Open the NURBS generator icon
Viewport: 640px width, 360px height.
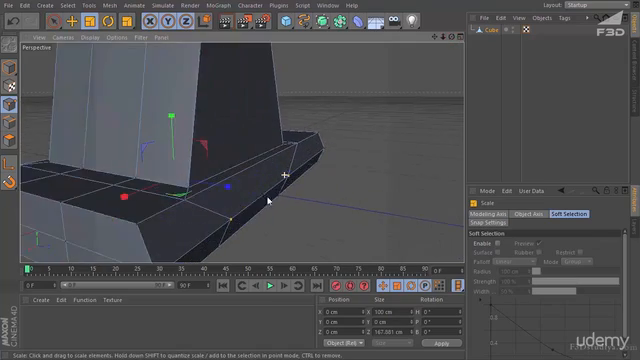click(x=322, y=21)
